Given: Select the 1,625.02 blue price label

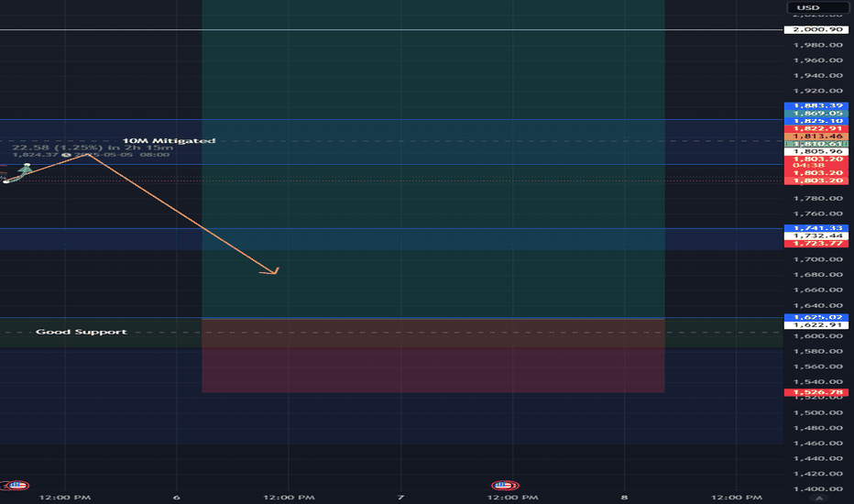Looking at the screenshot, I should 816,317.
